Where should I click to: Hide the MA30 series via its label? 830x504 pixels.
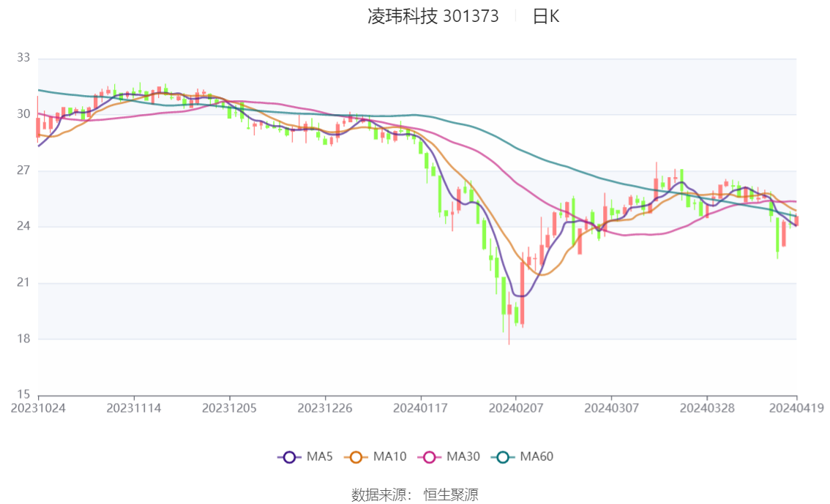[x=463, y=456]
